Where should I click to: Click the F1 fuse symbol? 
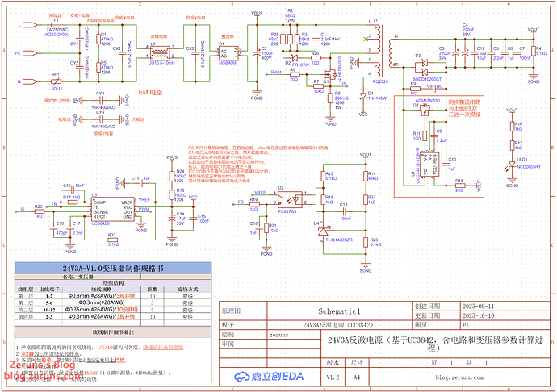click(55, 25)
